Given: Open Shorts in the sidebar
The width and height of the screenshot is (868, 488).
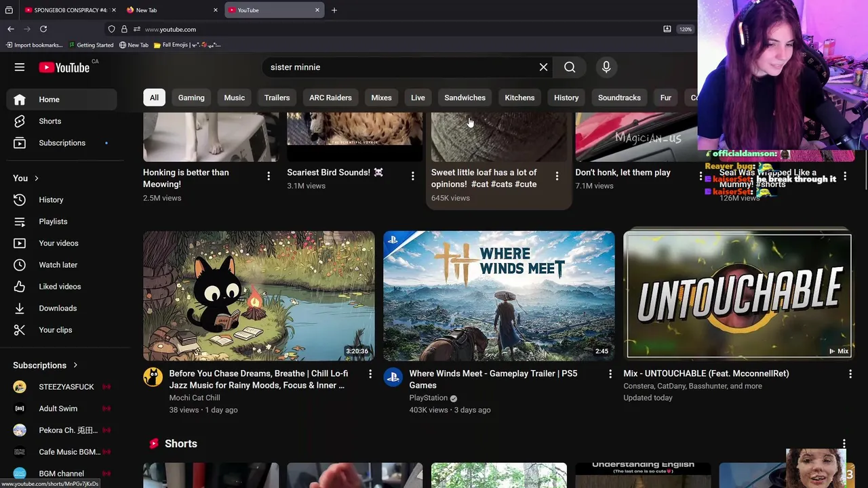Looking at the screenshot, I should (62, 121).
